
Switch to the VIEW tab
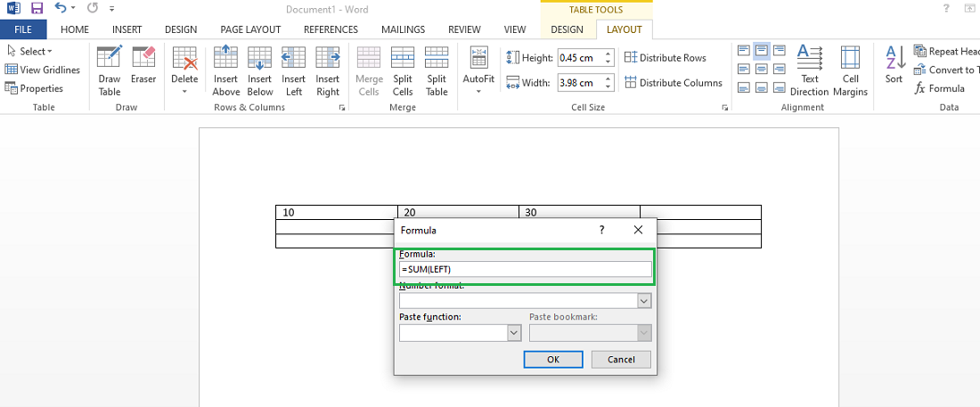tap(515, 29)
